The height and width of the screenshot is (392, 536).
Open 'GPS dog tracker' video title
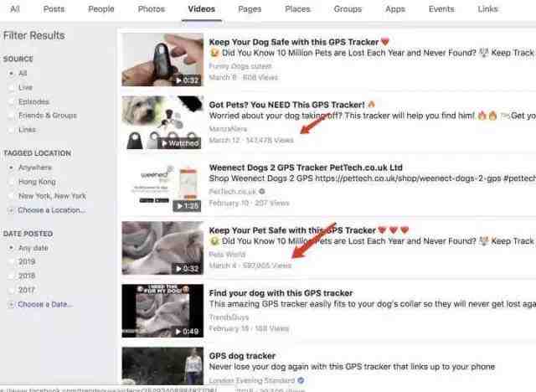coord(242,356)
